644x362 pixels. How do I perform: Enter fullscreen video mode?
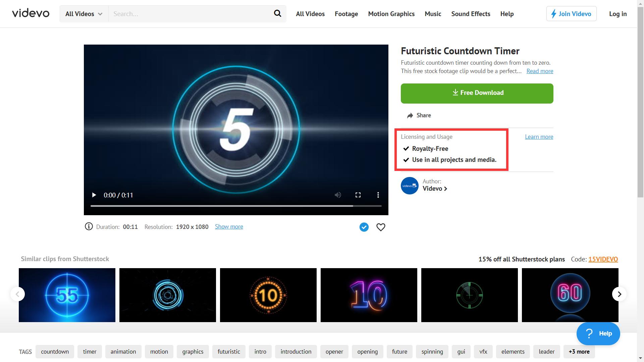tap(358, 195)
